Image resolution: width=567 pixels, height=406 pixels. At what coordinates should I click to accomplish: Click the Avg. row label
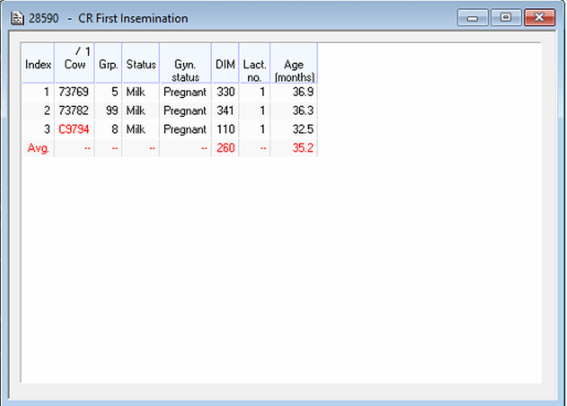pyautogui.click(x=38, y=148)
